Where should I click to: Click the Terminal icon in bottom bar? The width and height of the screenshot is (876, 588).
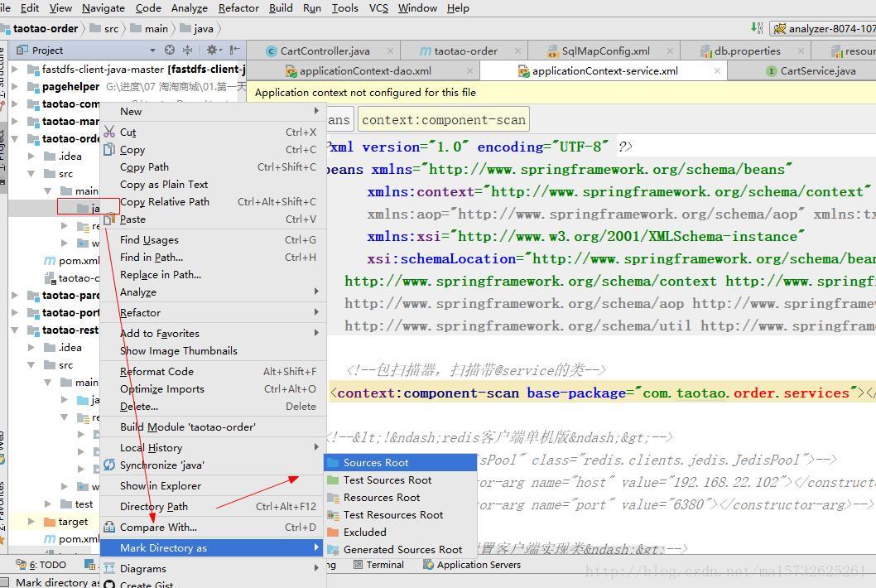359,565
